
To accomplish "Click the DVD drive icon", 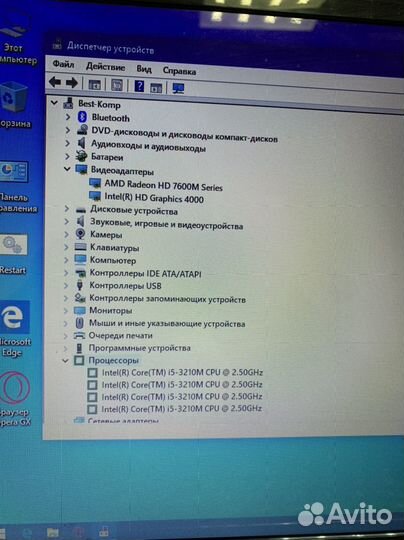I will pyautogui.click(x=82, y=129).
